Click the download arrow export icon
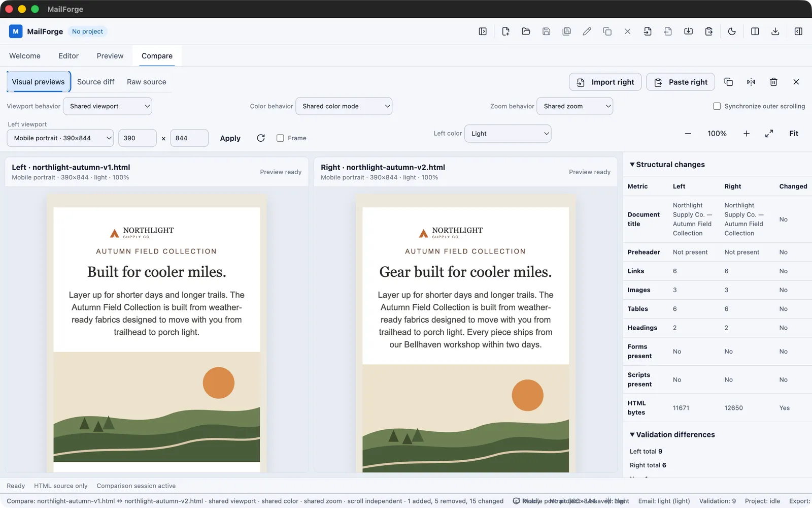Screen dimensions: 812x508 tap(775, 31)
